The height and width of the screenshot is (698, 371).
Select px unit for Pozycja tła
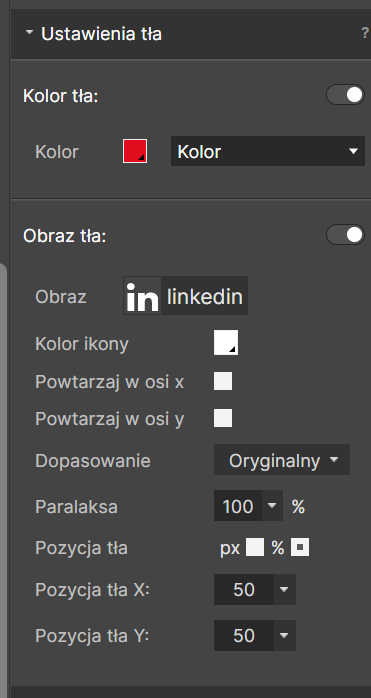click(255, 548)
